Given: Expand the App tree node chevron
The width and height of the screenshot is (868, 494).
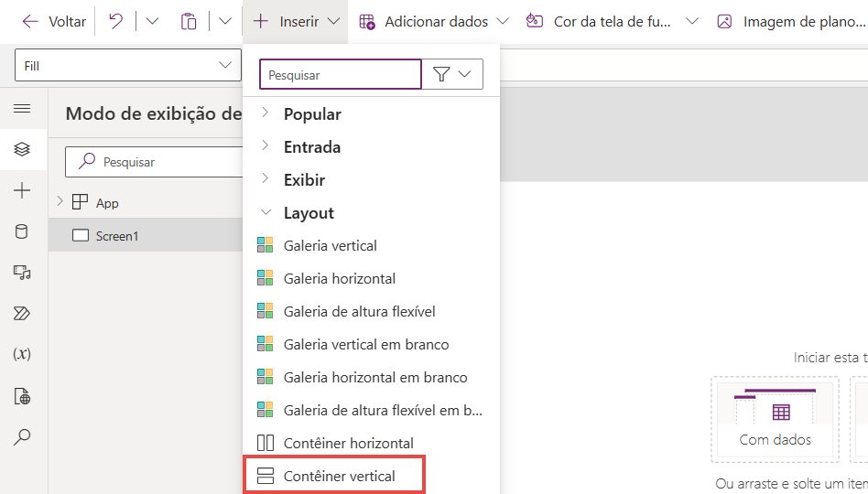Looking at the screenshot, I should point(60,201).
